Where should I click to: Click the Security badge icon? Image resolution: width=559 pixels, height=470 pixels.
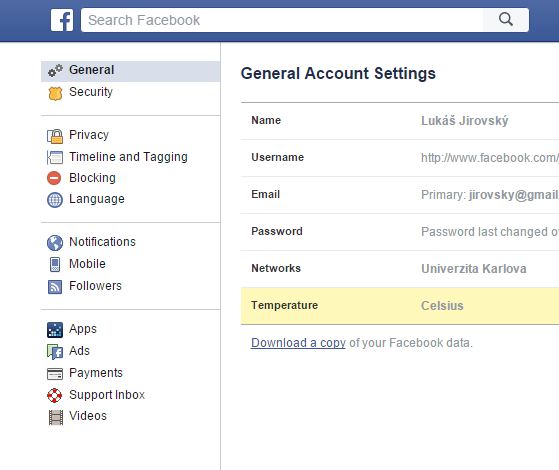pos(55,93)
